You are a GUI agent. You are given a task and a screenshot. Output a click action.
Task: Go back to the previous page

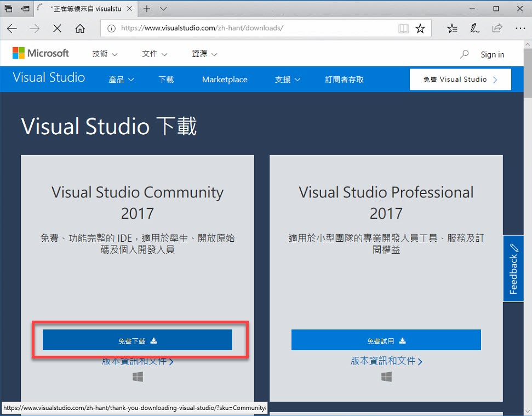coord(12,28)
